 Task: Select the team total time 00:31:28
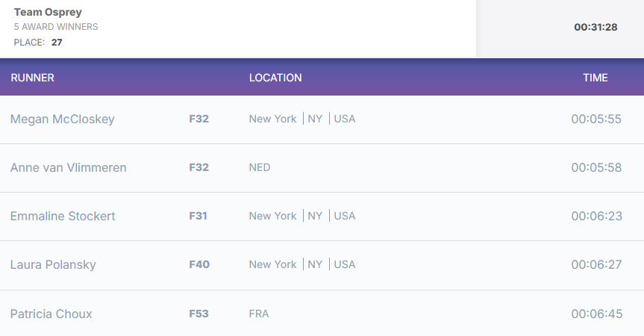click(596, 27)
